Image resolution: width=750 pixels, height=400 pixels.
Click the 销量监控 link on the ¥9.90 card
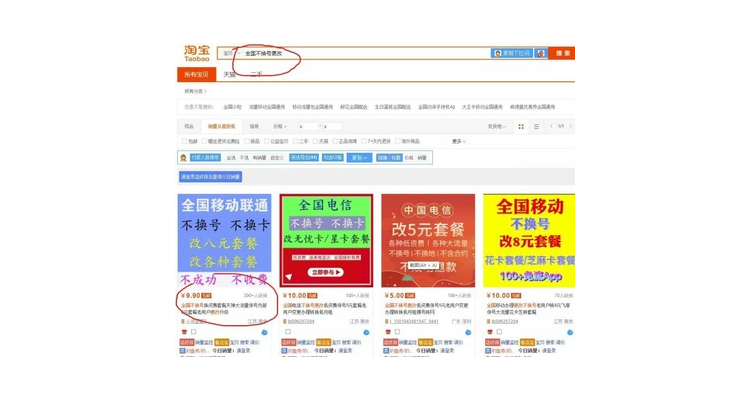[x=204, y=343]
